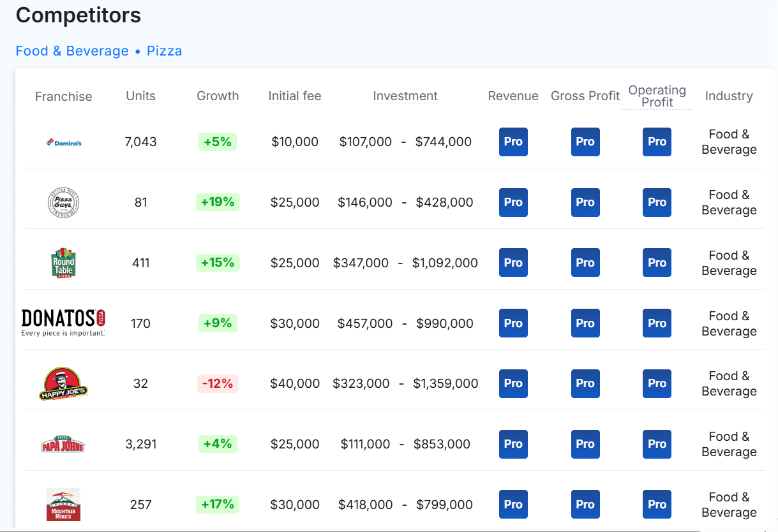Click the Gross Profit Pro badge for Domino's

[x=585, y=142]
